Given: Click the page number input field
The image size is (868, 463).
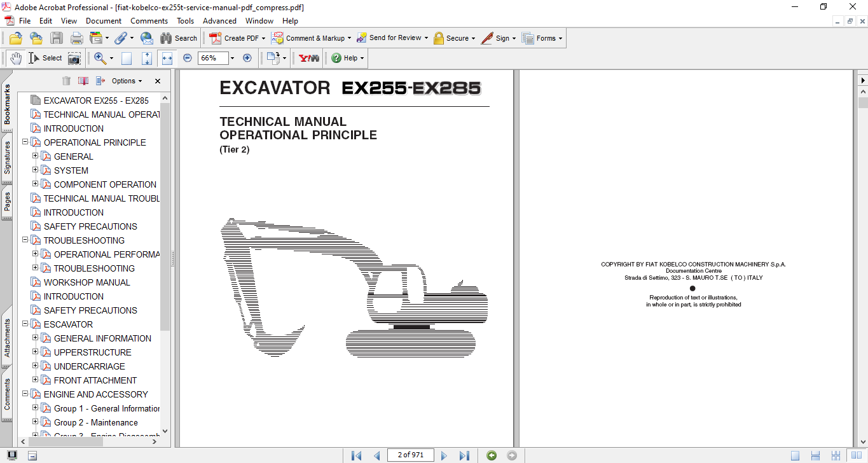Looking at the screenshot, I should coord(411,455).
